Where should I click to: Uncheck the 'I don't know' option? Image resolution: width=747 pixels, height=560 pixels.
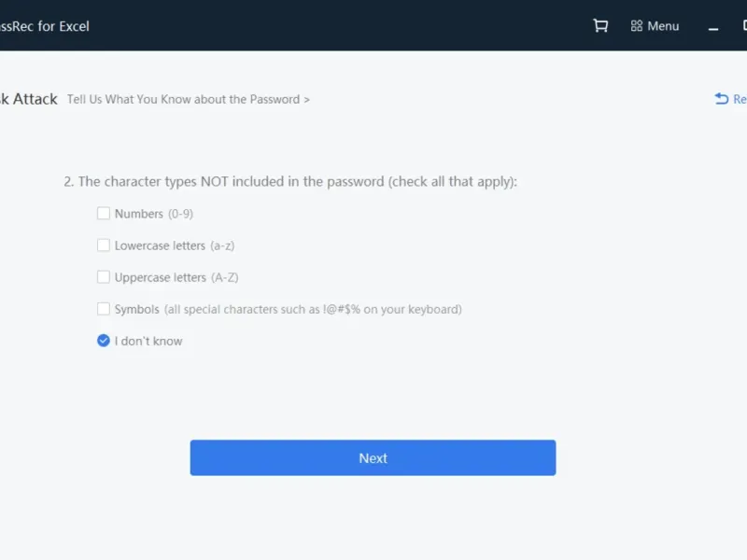click(104, 341)
